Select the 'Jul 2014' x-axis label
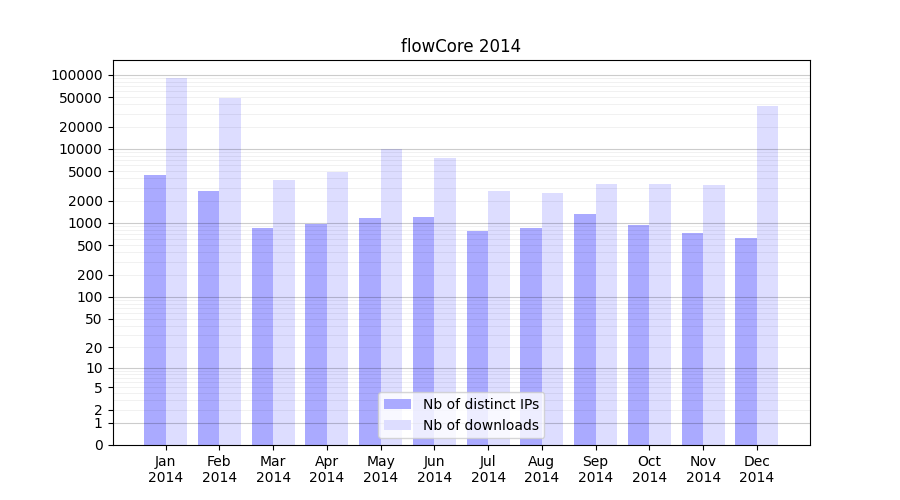900x500 pixels. point(488,469)
